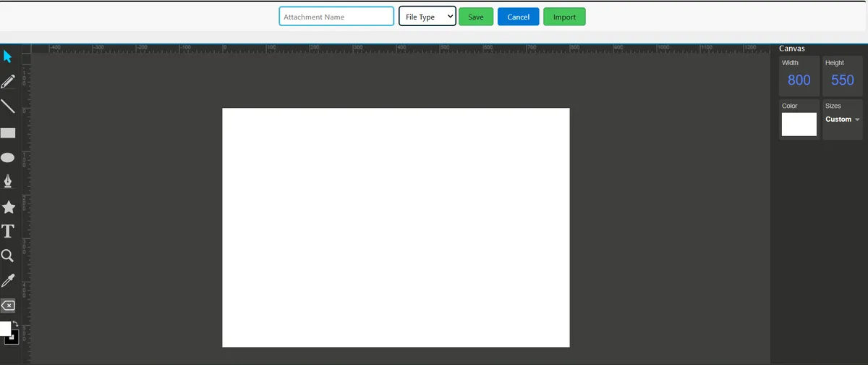Select the arrow Select tool

(x=8, y=56)
